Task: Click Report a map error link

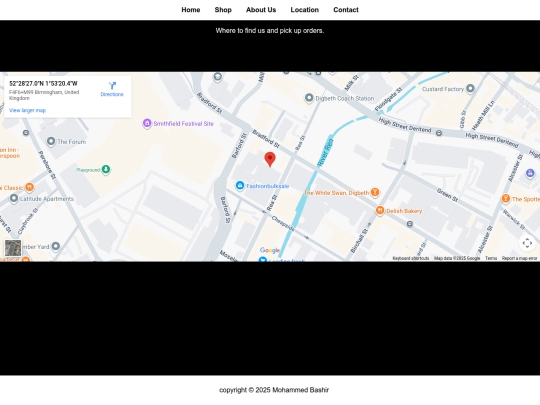Action: (519, 258)
